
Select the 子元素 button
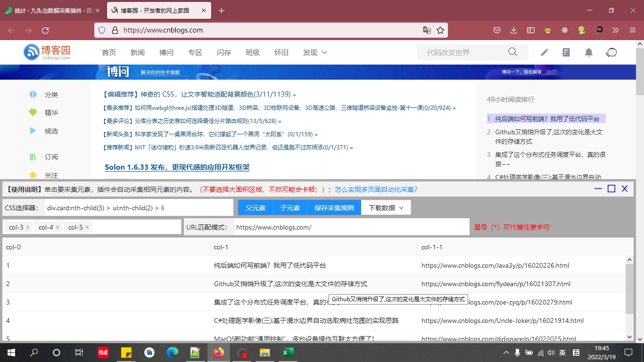[x=290, y=207]
